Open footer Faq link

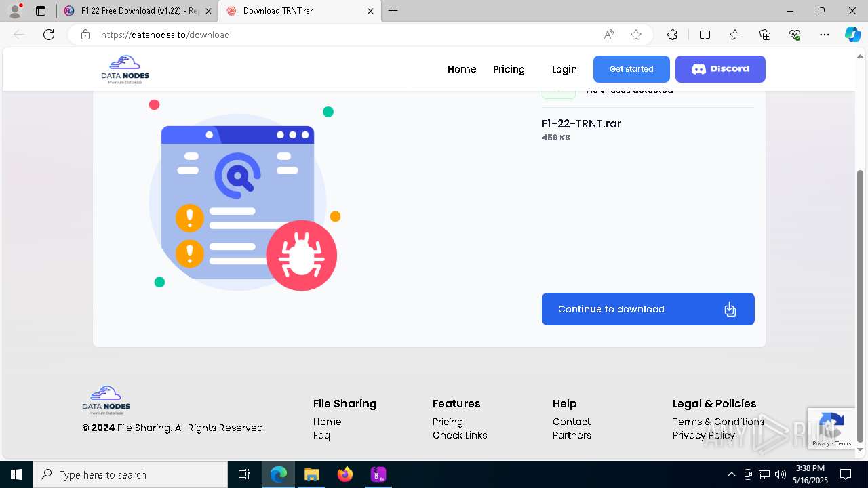321,435
